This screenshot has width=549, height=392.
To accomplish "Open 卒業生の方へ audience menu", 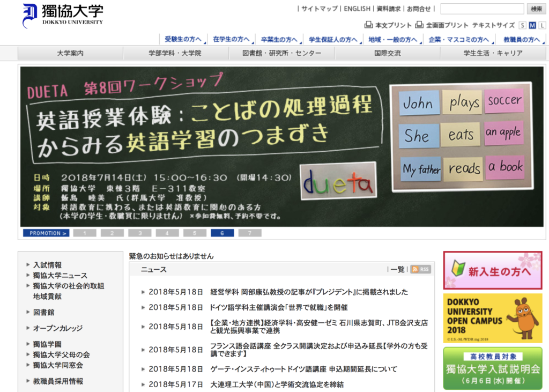I will tap(279, 39).
